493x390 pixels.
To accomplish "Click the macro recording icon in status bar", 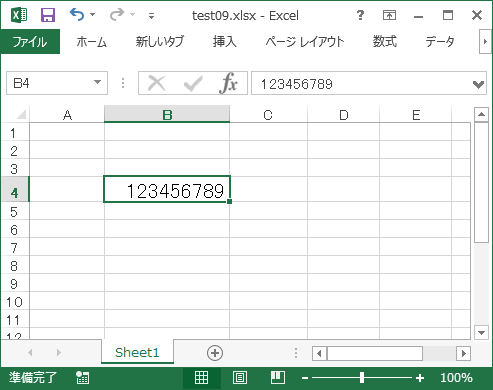I will (x=82, y=378).
